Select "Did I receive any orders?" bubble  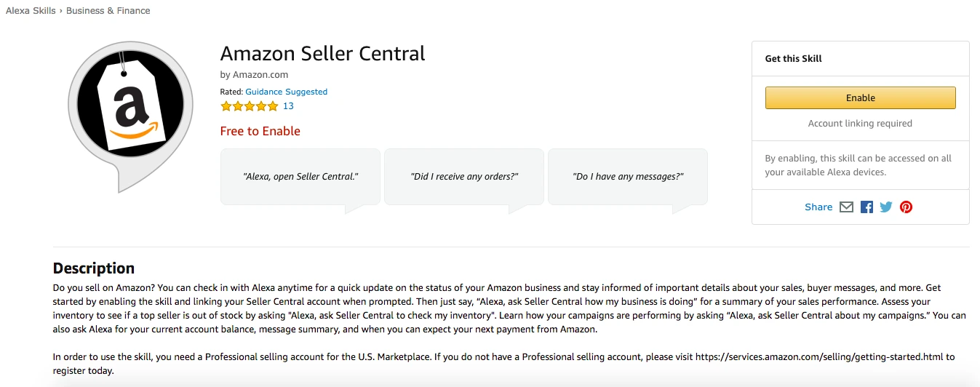coord(464,177)
